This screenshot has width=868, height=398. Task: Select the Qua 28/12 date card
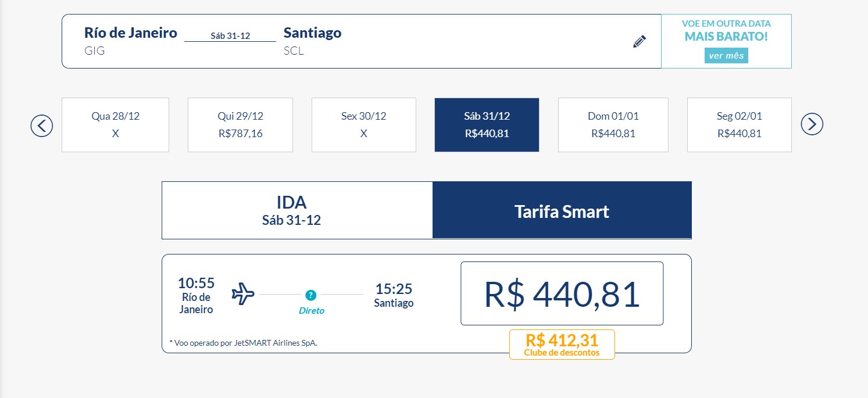(115, 125)
